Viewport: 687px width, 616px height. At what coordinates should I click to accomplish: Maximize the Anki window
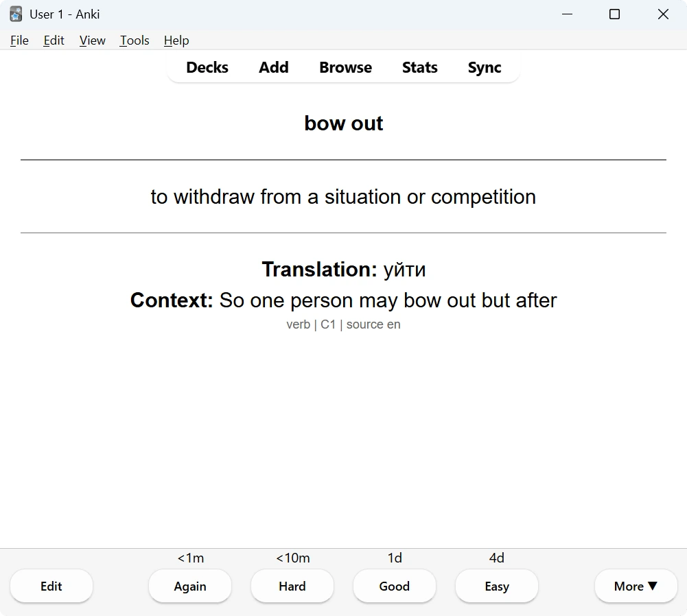[615, 14]
